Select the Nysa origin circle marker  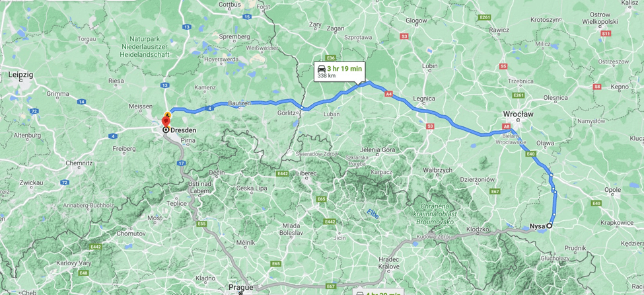(x=549, y=226)
